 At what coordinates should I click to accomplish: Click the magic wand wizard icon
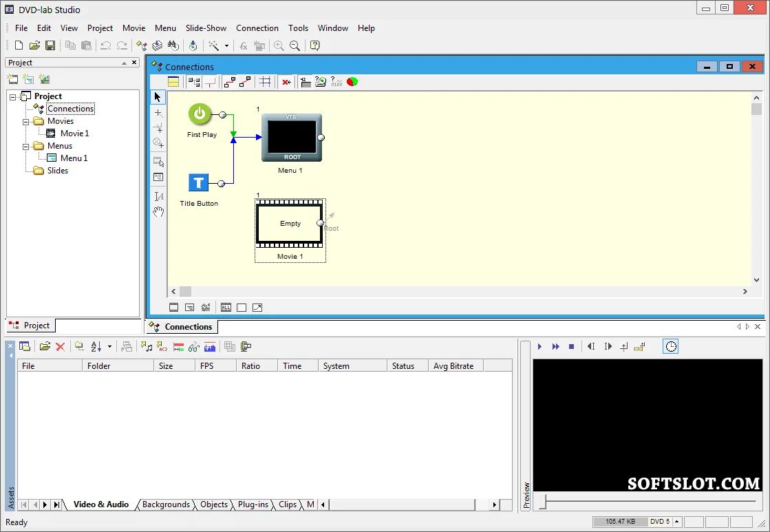coord(213,45)
